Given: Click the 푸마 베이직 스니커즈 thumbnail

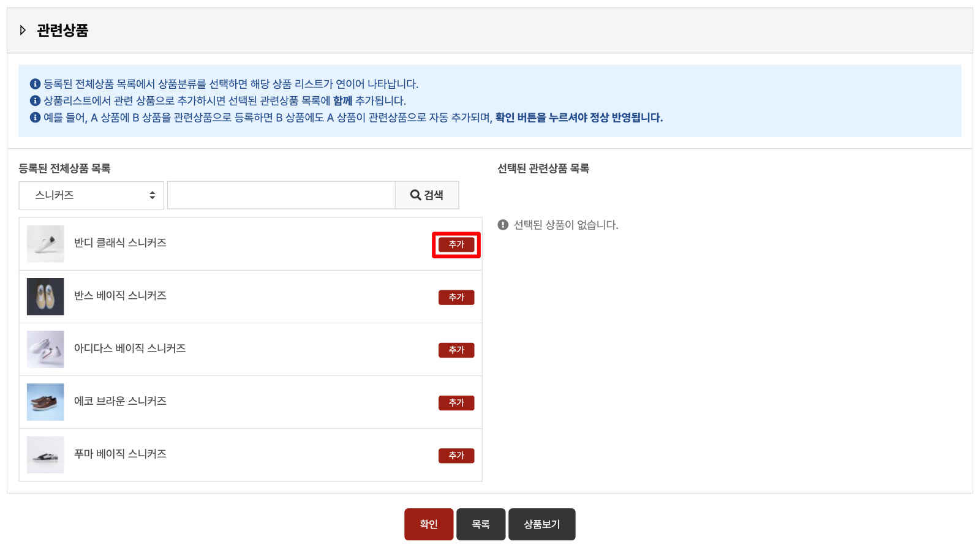Looking at the screenshot, I should point(45,454).
